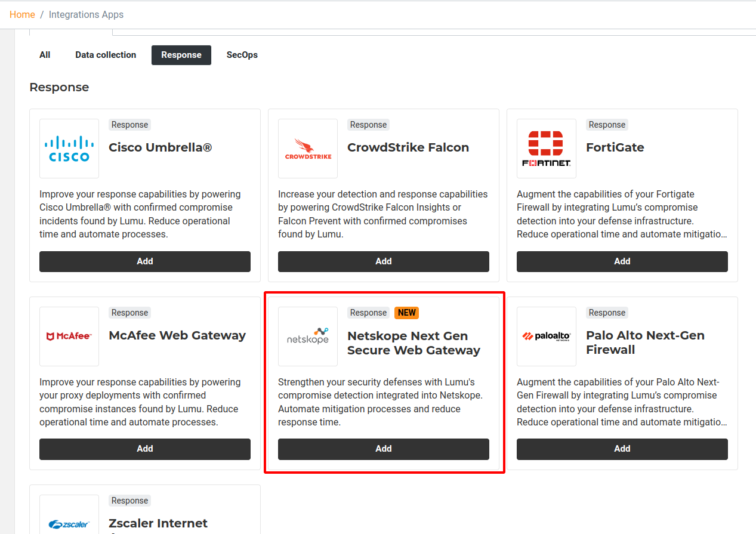Go to Home breadcrumb link
The image size is (756, 534).
[22, 14]
